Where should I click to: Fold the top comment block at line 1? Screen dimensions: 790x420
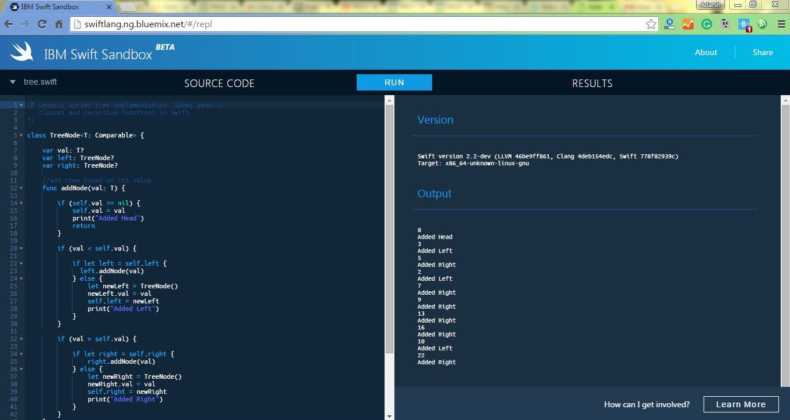21,105
